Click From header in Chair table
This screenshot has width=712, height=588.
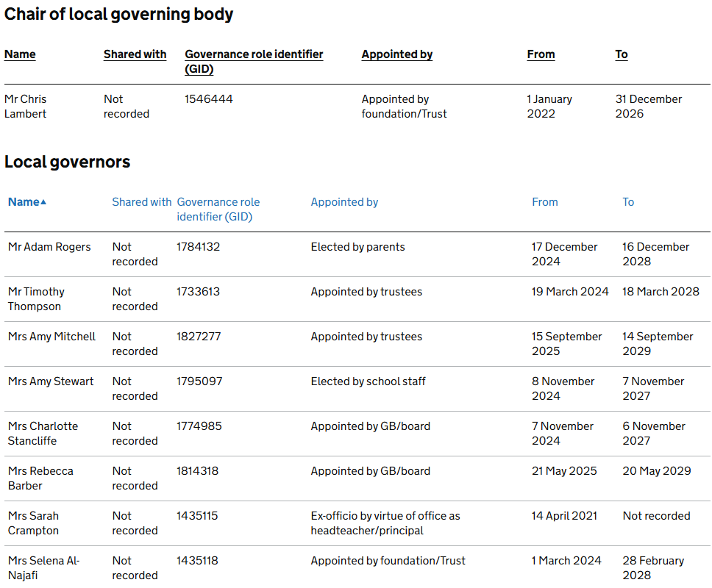coord(541,54)
